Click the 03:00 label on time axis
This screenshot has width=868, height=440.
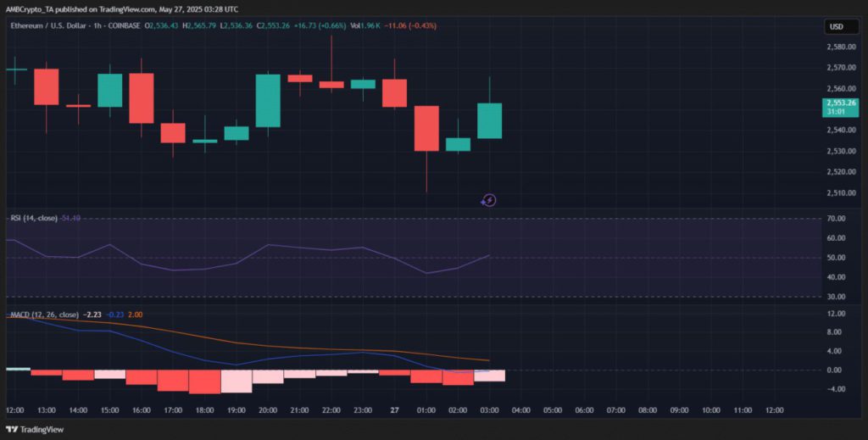[489, 409]
